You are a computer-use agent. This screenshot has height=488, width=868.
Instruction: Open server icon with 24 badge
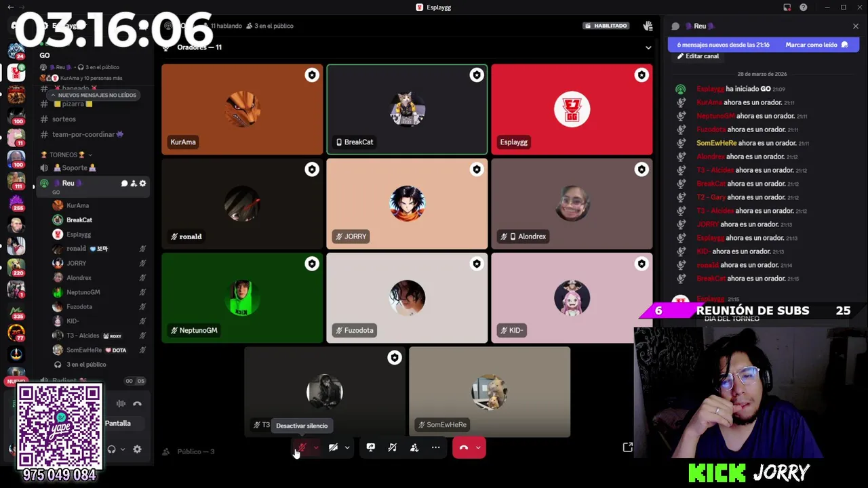click(16, 50)
